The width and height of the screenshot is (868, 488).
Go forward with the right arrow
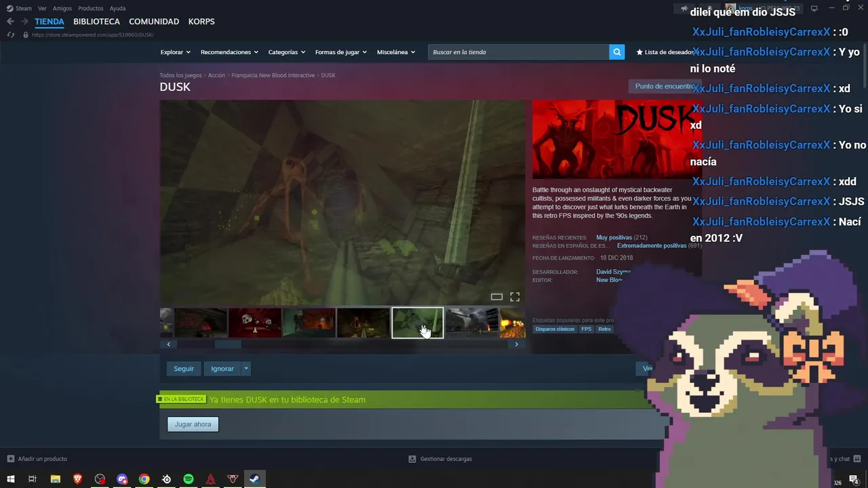[24, 22]
